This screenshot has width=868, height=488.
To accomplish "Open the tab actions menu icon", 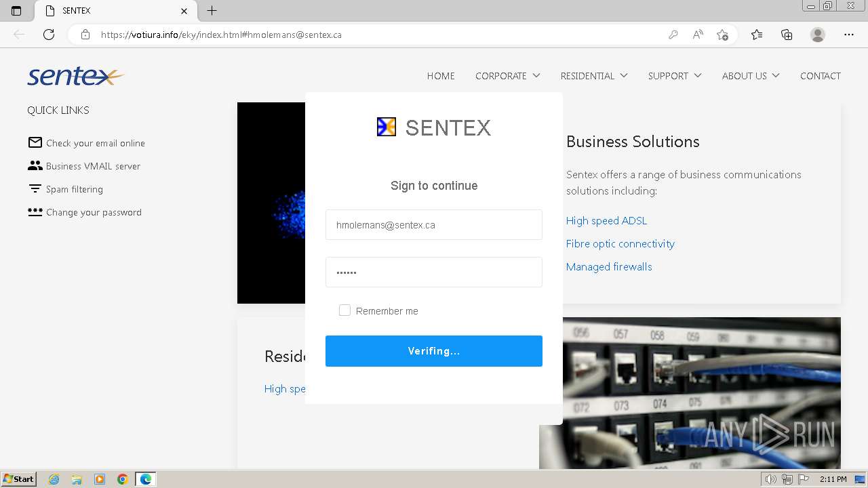I will 16,11.
